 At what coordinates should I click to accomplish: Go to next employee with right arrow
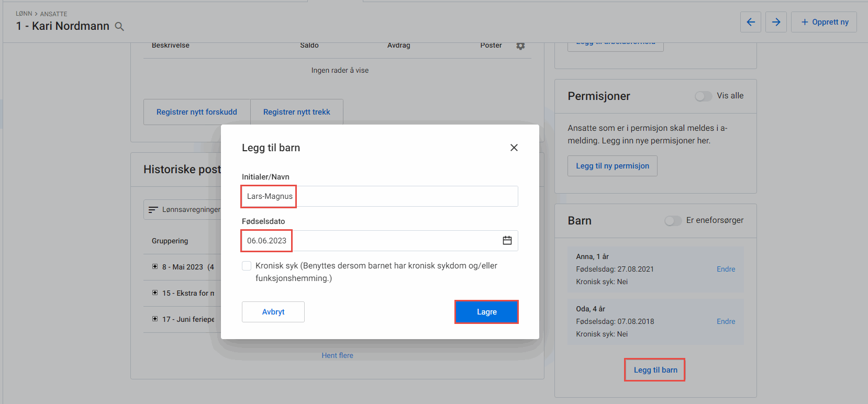pos(776,22)
